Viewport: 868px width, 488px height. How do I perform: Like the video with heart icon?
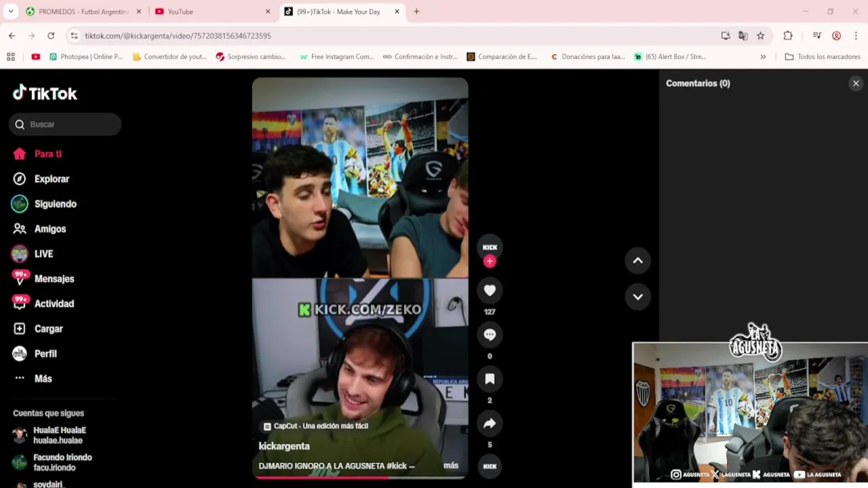pos(490,291)
